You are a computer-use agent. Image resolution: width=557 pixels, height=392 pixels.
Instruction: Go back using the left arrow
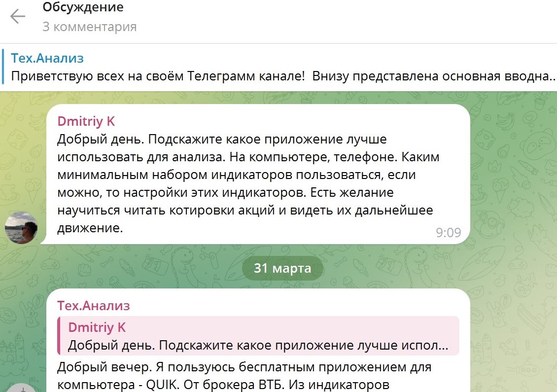[x=18, y=16]
